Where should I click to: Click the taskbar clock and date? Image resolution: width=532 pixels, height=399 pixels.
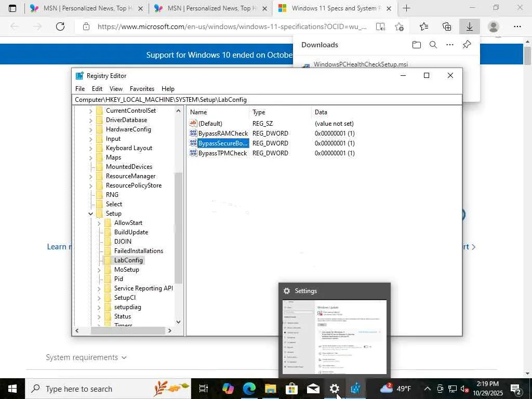[x=488, y=389]
